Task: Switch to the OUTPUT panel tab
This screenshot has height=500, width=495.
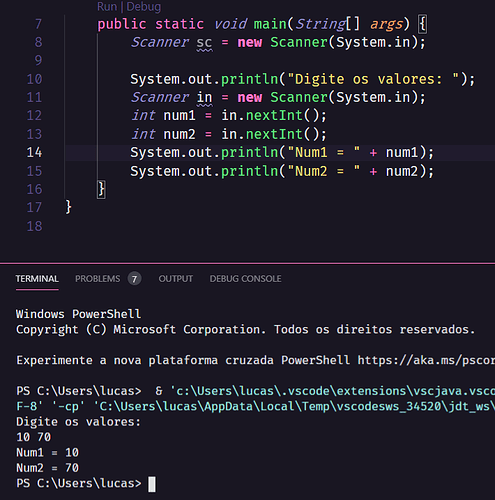Action: click(176, 279)
